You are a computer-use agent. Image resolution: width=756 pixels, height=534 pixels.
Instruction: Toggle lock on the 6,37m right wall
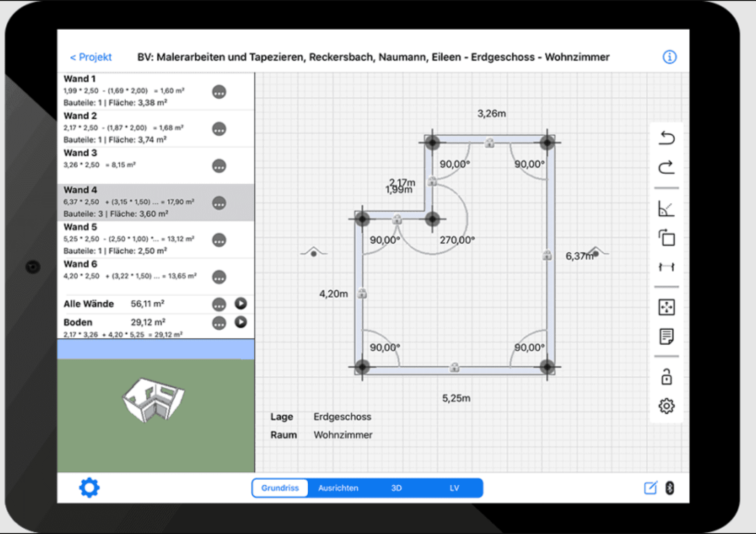click(547, 255)
